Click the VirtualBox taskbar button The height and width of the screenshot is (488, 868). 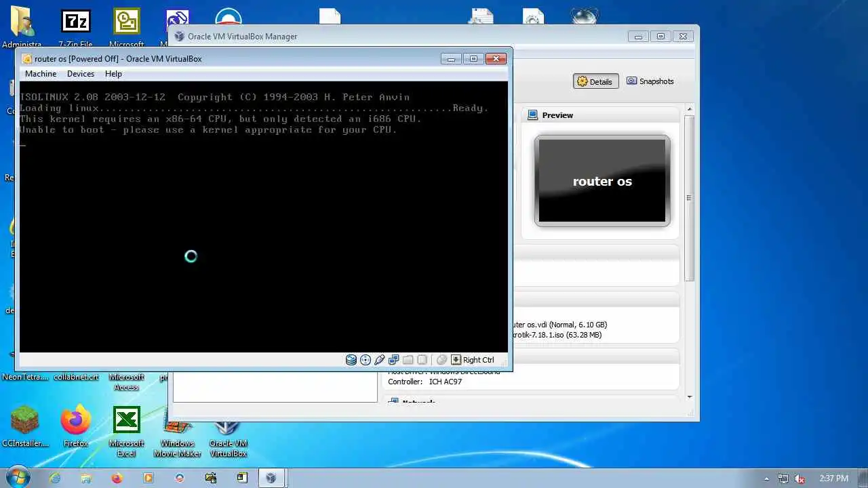tap(271, 478)
